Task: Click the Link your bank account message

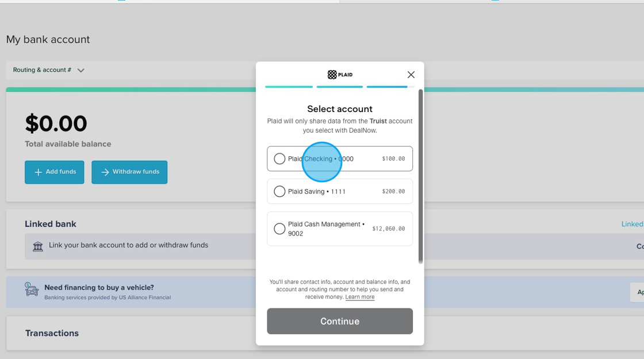Action: click(128, 245)
